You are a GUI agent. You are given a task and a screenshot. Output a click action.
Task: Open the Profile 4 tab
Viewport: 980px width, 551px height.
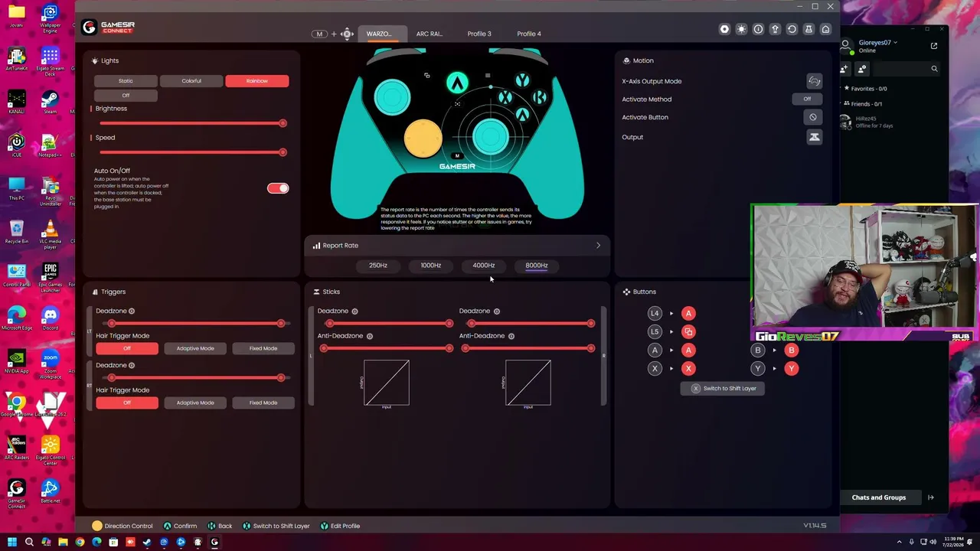tap(529, 34)
